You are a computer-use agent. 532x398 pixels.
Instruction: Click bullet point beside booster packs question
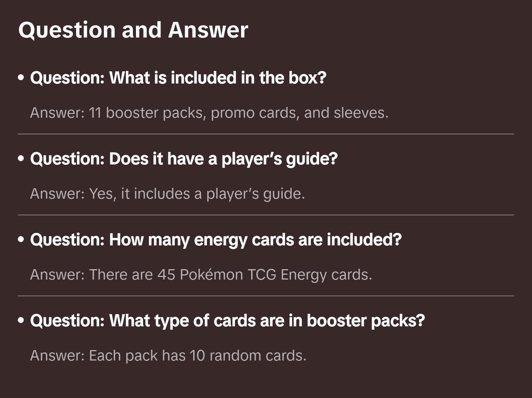pyautogui.click(x=21, y=320)
